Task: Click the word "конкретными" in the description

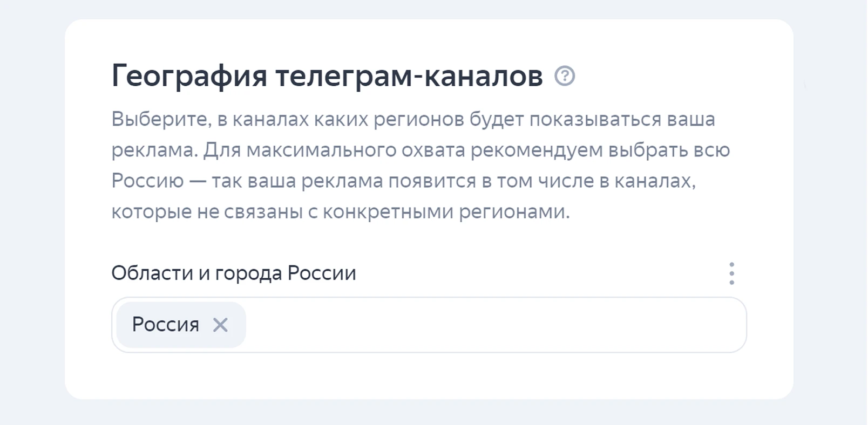Action: point(388,212)
